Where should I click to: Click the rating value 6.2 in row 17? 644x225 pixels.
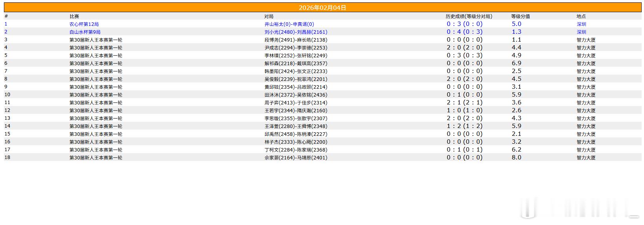pos(517,150)
